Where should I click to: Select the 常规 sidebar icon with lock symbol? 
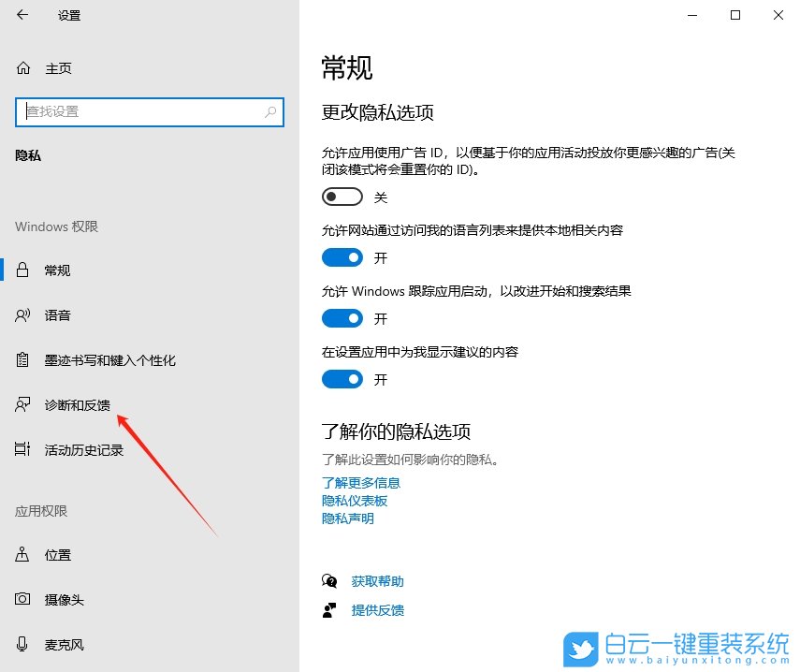[21, 270]
